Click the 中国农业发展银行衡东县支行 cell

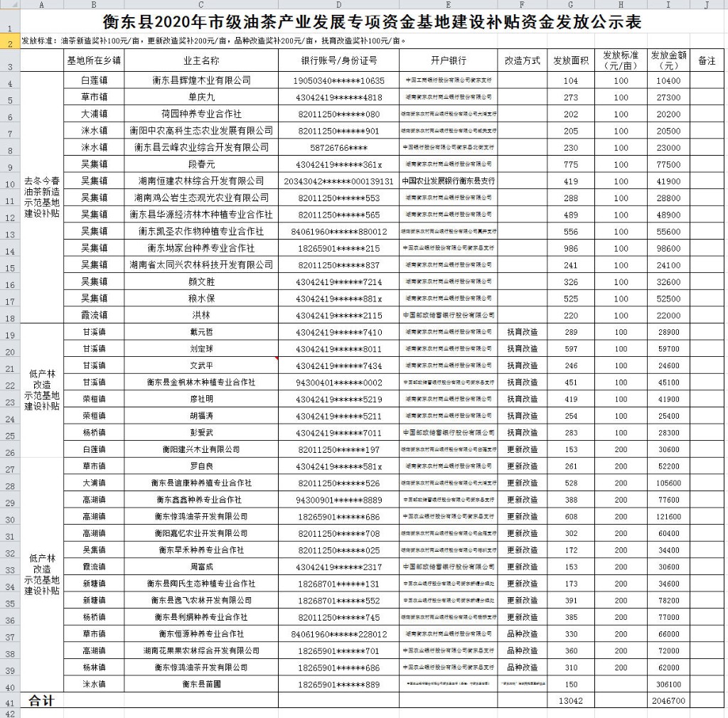[x=448, y=181]
